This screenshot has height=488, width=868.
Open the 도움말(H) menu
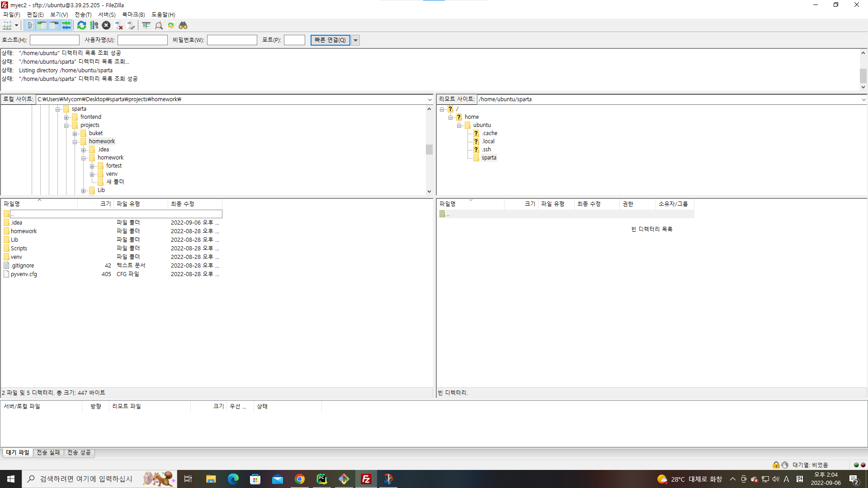[x=163, y=14]
